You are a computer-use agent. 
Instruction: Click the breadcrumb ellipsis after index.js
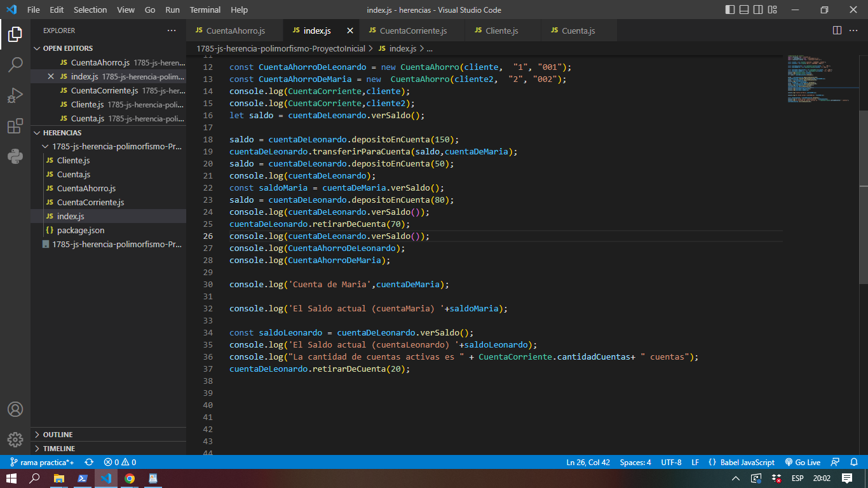pyautogui.click(x=430, y=48)
